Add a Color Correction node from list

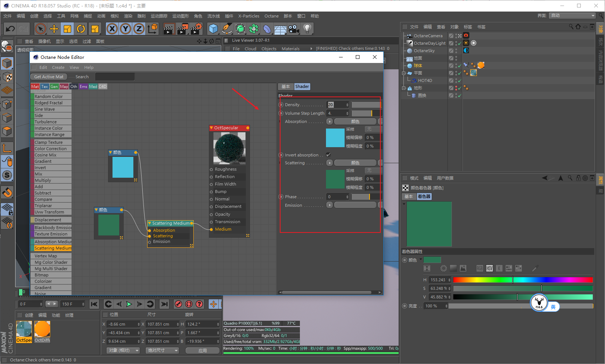pos(51,149)
